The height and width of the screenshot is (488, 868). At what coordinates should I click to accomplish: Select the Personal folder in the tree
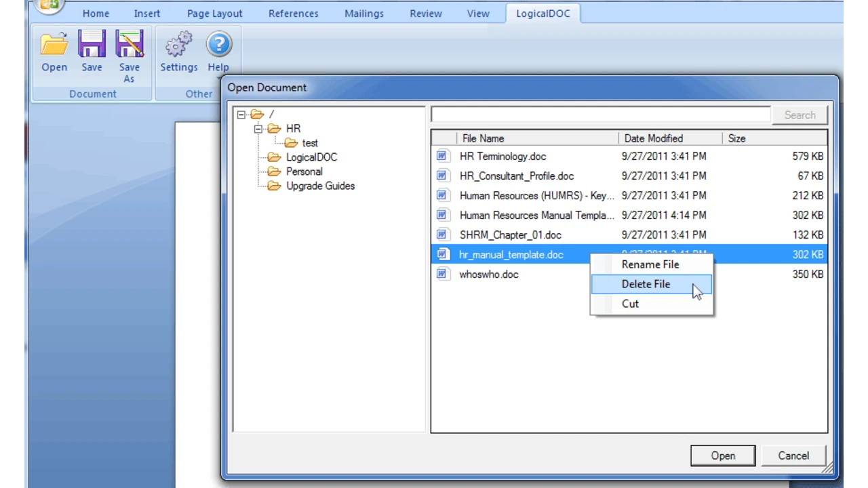(304, 171)
